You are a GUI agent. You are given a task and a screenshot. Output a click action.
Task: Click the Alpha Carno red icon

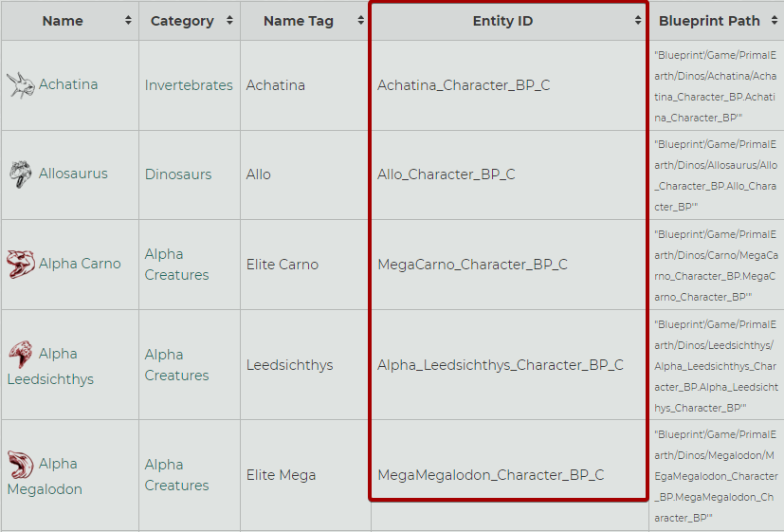(20, 264)
